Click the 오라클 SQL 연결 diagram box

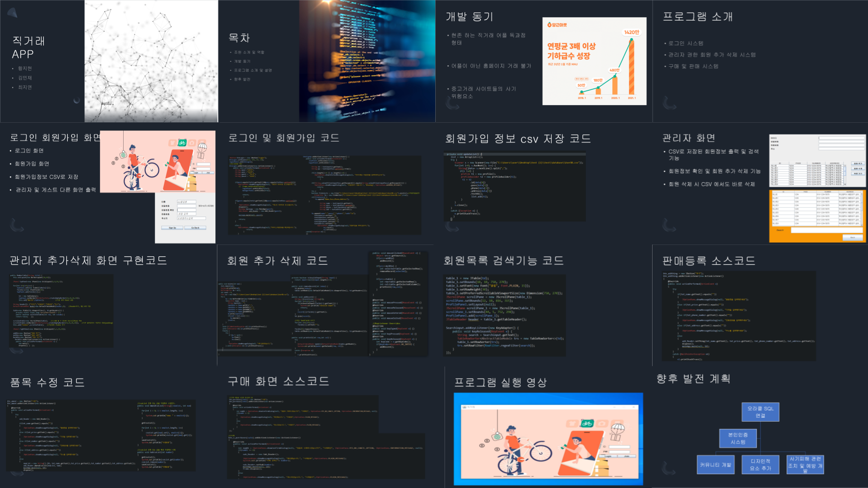click(x=760, y=412)
